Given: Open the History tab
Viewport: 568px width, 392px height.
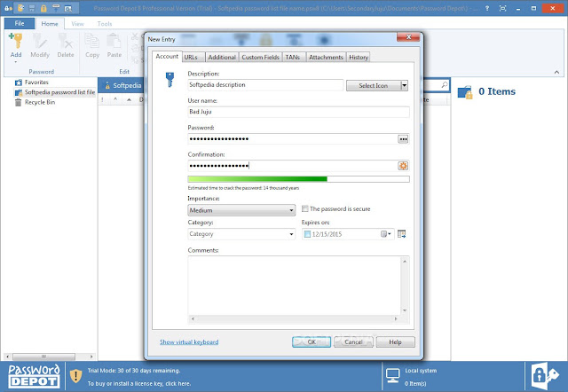Looking at the screenshot, I should click(359, 57).
